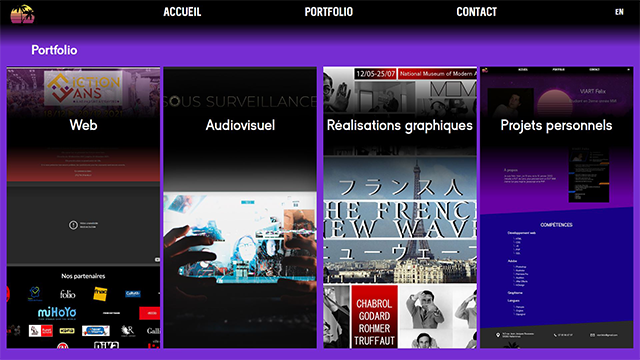Click the Portfolio page heading
Screen dimensions: 640x360
54,50
